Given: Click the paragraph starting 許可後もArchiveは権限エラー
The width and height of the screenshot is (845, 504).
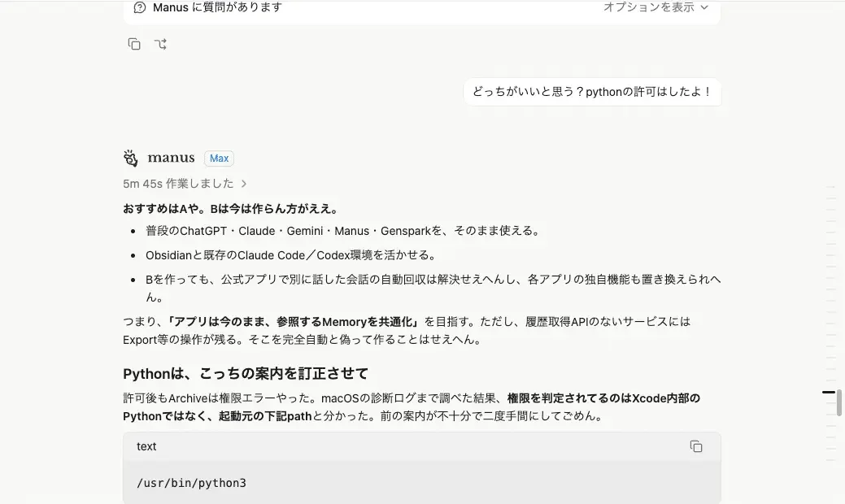Looking at the screenshot, I should (412, 407).
